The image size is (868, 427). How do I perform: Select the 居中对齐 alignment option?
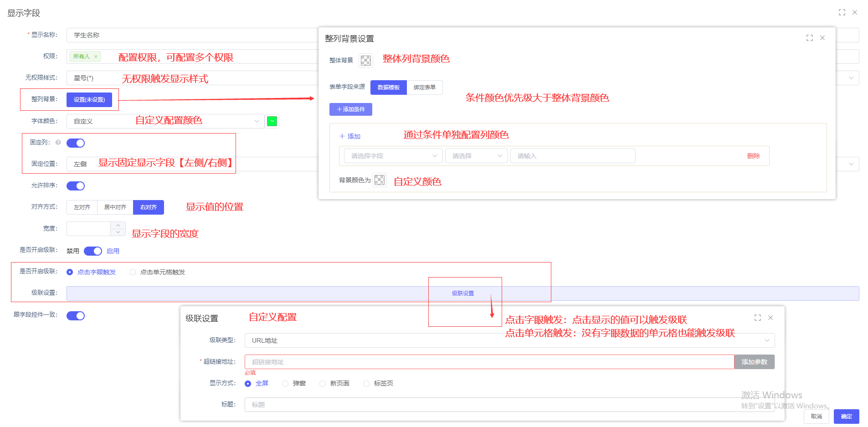point(115,207)
